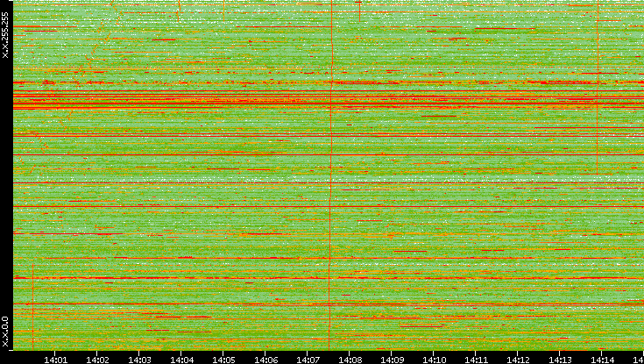Select the 14:10 time axis label
Screen dimensions: 644x364
[x=434, y=360]
